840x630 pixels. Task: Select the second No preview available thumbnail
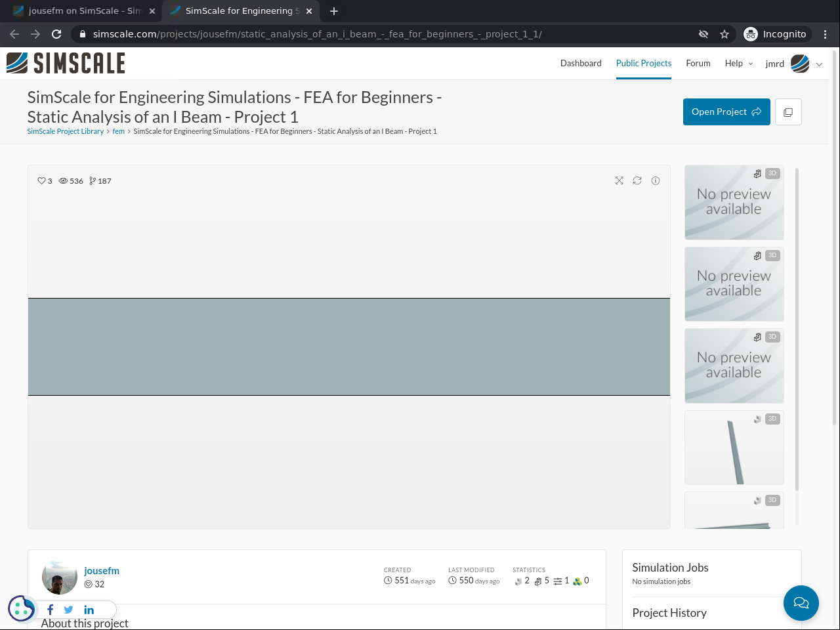(734, 284)
